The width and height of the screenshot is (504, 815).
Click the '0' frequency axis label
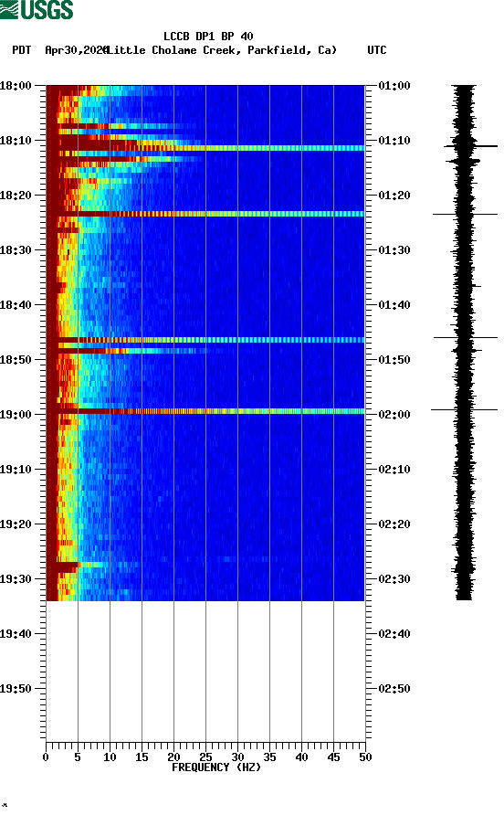tap(46, 757)
